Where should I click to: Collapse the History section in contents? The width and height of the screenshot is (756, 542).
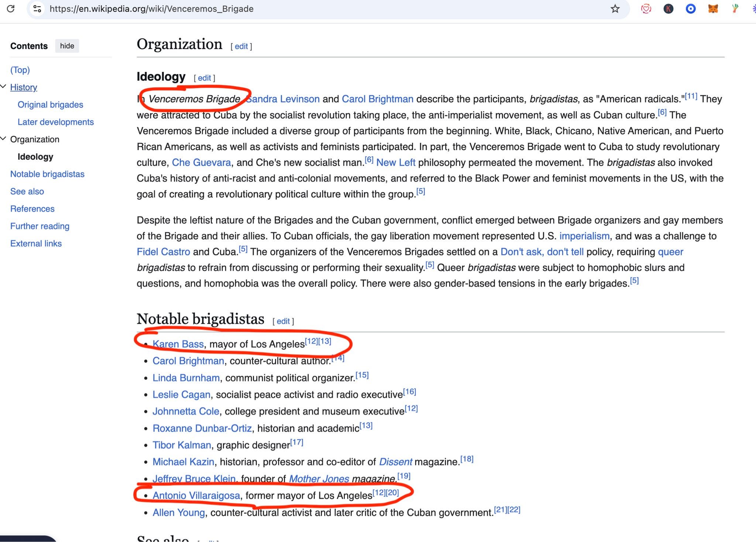(3, 87)
